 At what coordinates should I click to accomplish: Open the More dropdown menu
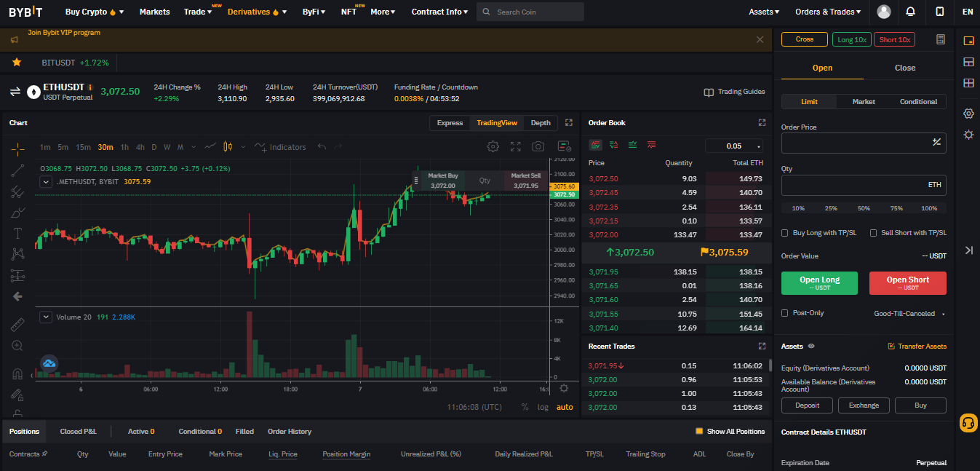pyautogui.click(x=383, y=12)
